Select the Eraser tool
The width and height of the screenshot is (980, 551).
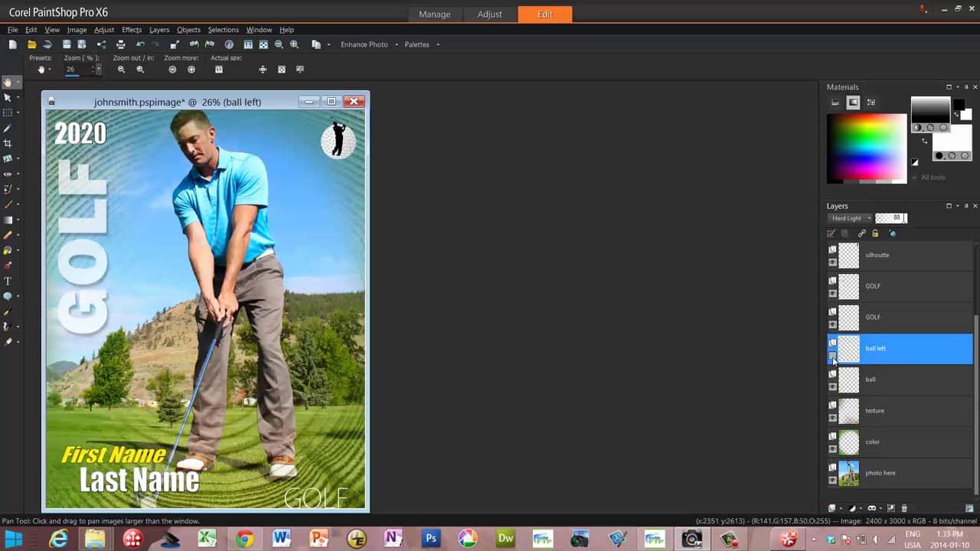pos(8,235)
